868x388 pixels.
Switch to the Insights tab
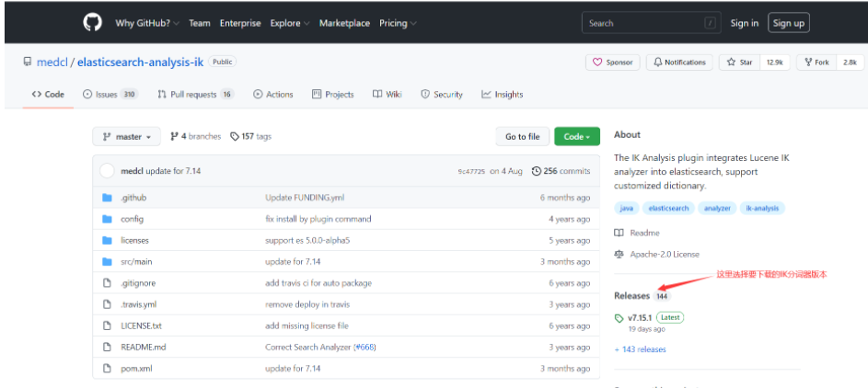(502, 95)
